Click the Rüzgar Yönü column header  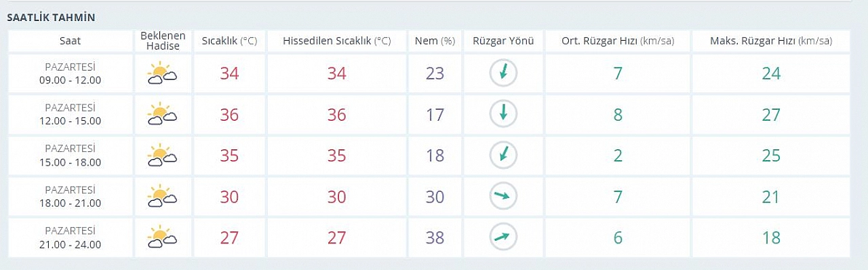point(503,41)
